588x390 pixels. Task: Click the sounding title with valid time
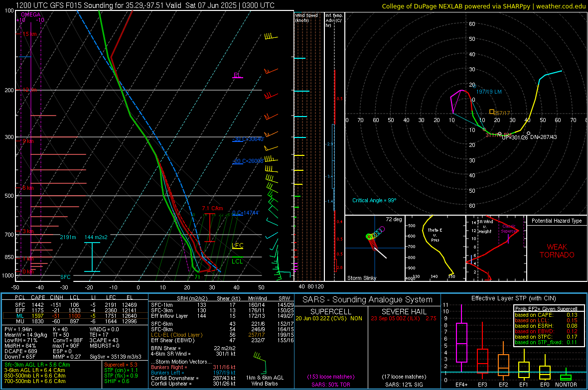pyautogui.click(x=145, y=5)
